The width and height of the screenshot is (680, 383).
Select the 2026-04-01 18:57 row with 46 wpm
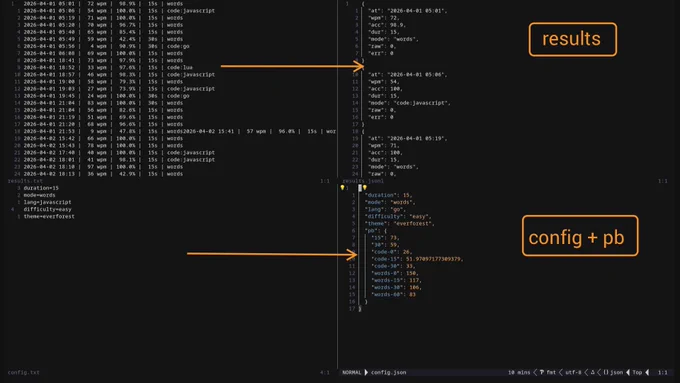pos(119,74)
